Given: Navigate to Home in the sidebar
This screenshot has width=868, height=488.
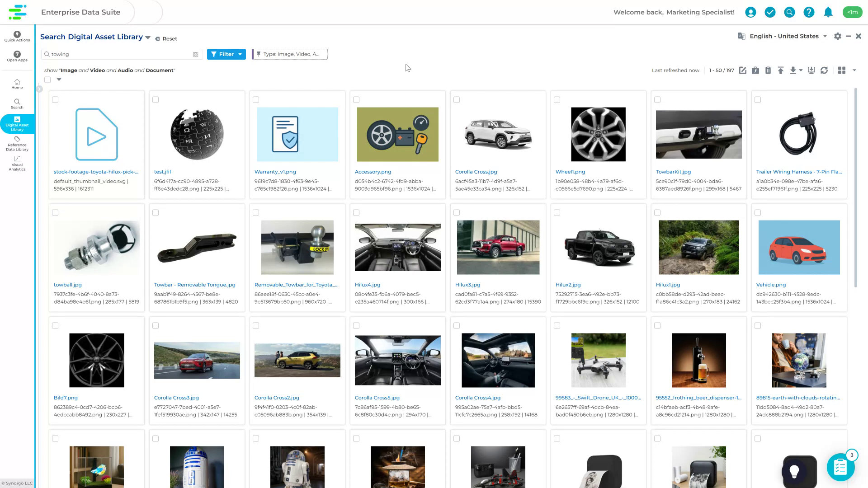Looking at the screenshot, I should coord(17,84).
